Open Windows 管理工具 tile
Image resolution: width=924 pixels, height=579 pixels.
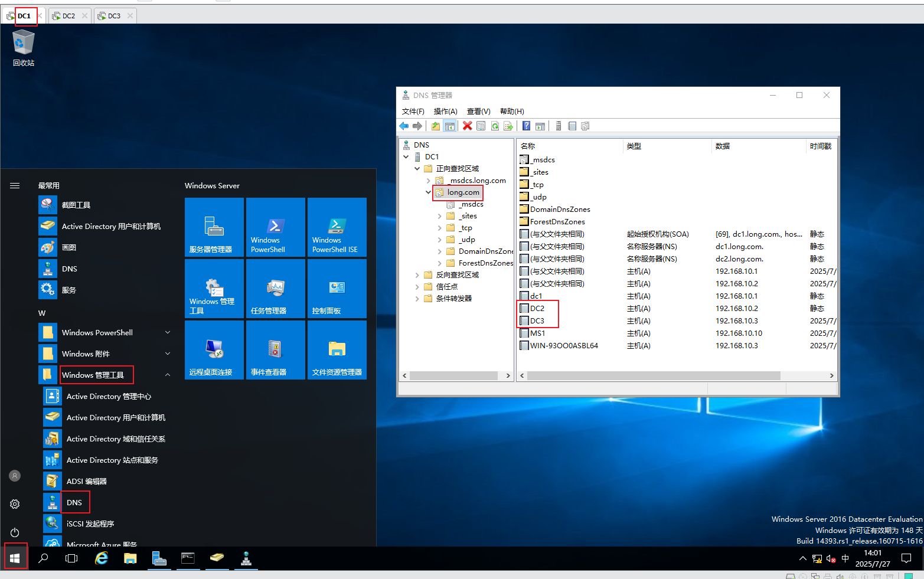(x=214, y=288)
